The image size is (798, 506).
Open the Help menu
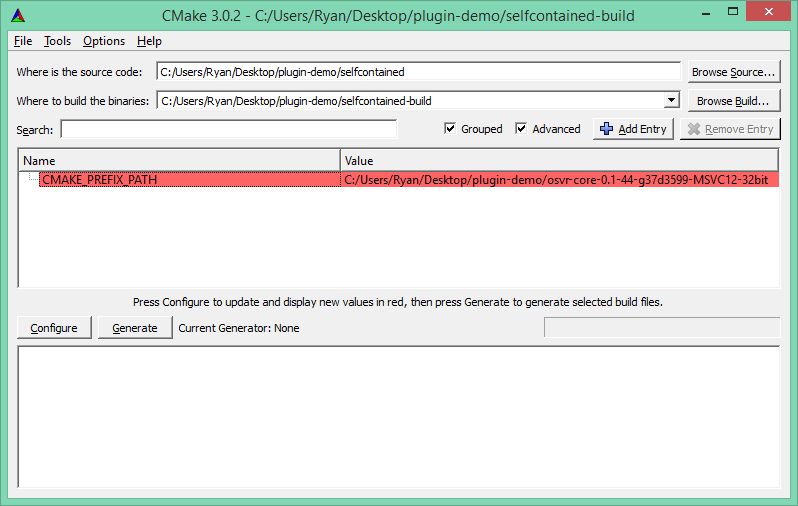pyautogui.click(x=149, y=41)
